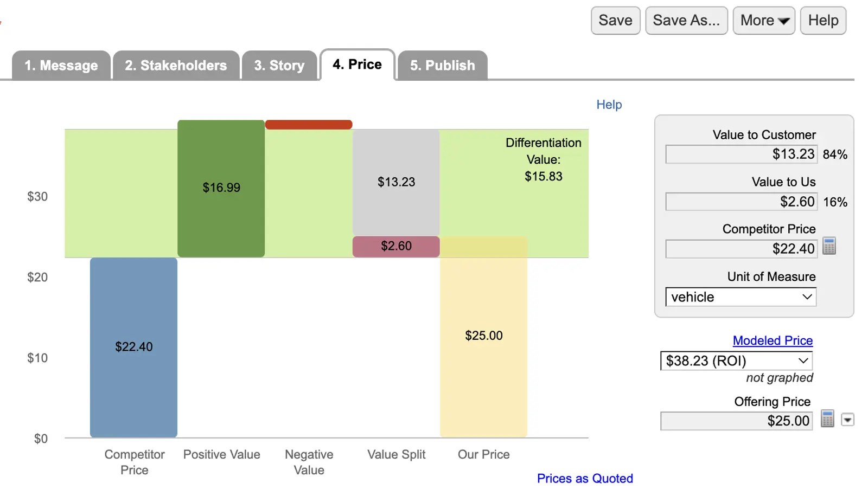Open the More menu button
This screenshot has width=868, height=496.
763,21
